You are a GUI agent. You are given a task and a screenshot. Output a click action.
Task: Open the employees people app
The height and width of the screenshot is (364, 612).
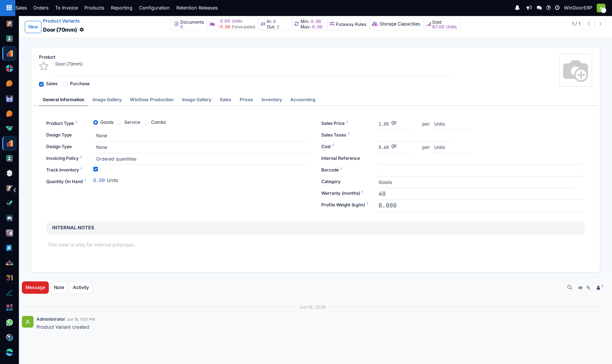[x=9, y=263]
